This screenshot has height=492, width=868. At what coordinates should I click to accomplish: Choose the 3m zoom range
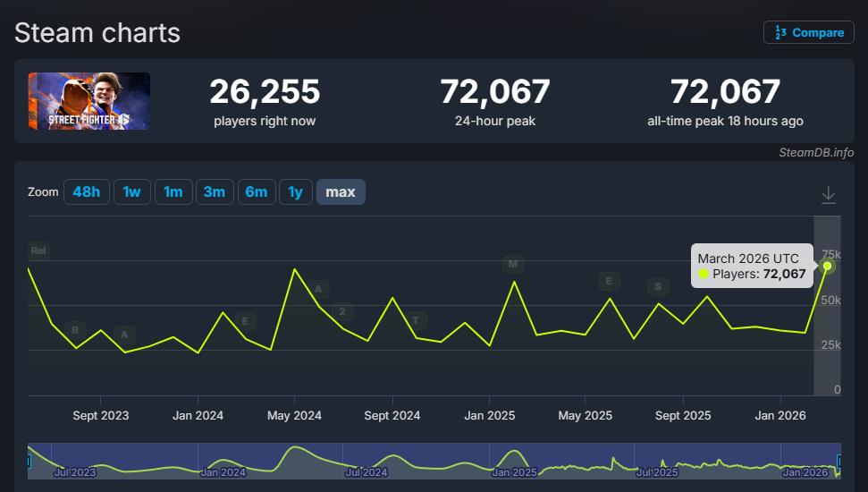click(215, 191)
